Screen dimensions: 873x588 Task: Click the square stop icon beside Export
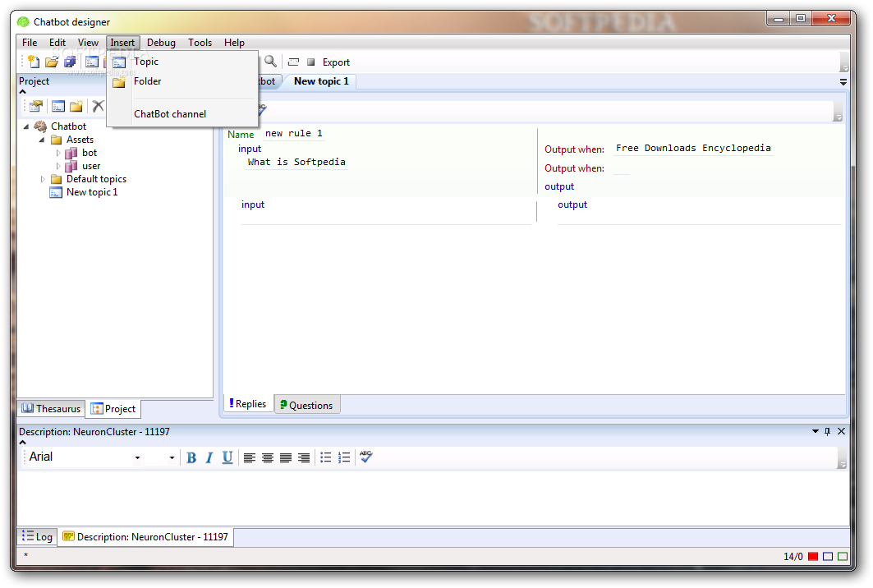click(311, 62)
